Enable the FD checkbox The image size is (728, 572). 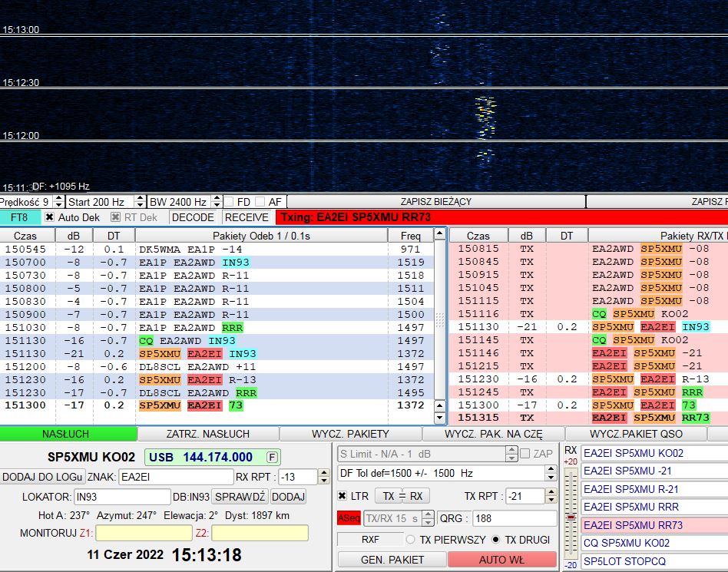229,202
